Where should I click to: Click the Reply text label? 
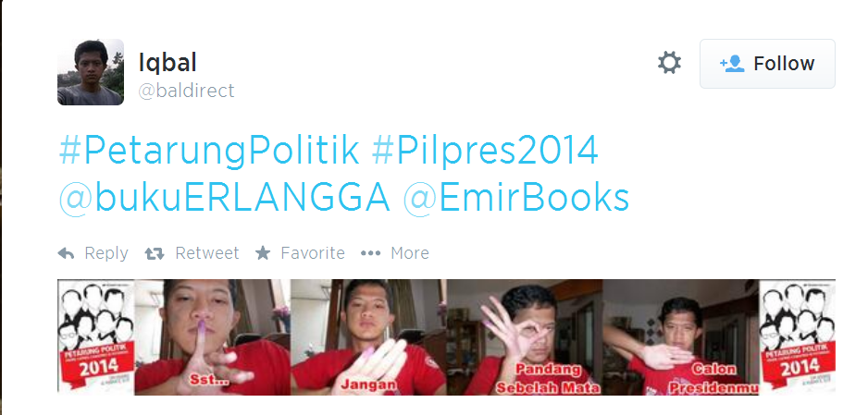[106, 253]
